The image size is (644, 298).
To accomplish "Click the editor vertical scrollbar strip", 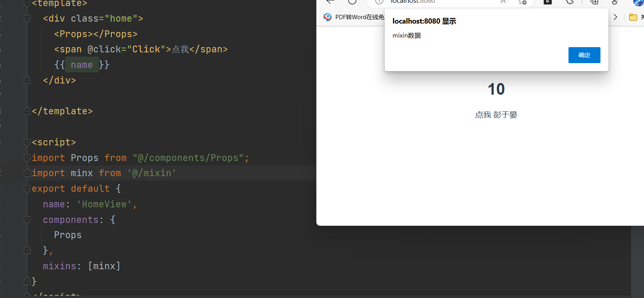I will point(637,262).
